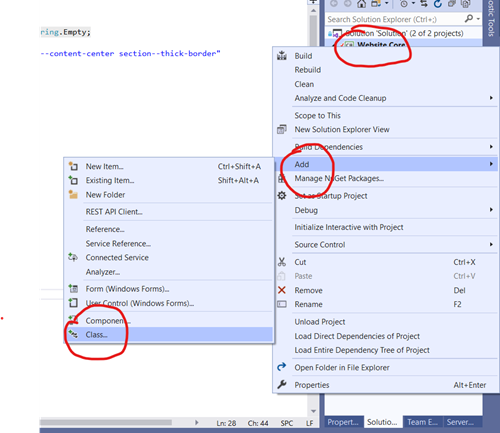Click the horizontal editor scrollbar
Viewport: 500px width, 433px height.
click(x=106, y=423)
